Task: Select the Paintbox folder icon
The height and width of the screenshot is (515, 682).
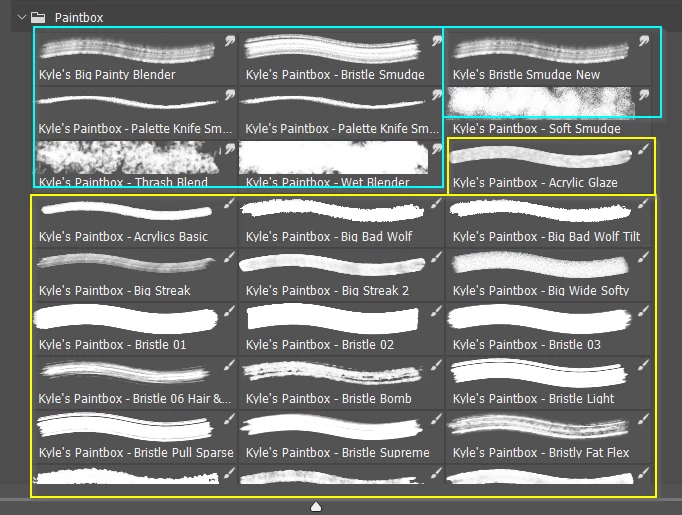Action: pos(38,17)
